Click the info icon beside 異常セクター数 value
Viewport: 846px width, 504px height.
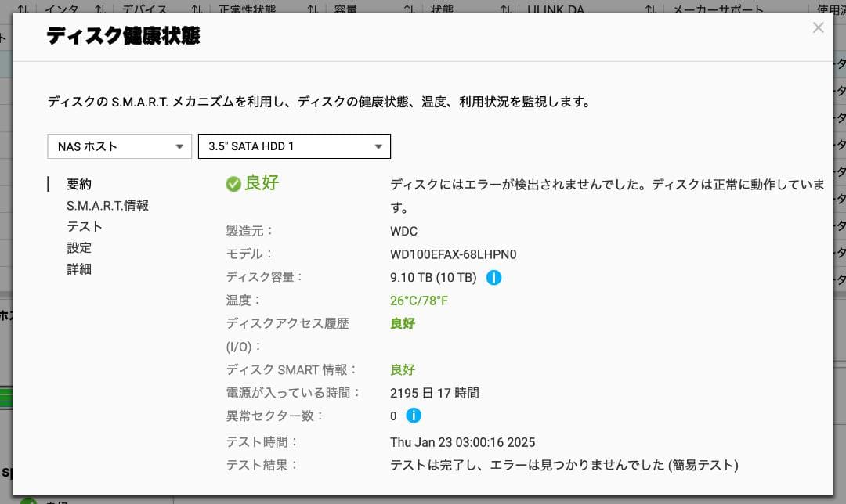click(414, 416)
